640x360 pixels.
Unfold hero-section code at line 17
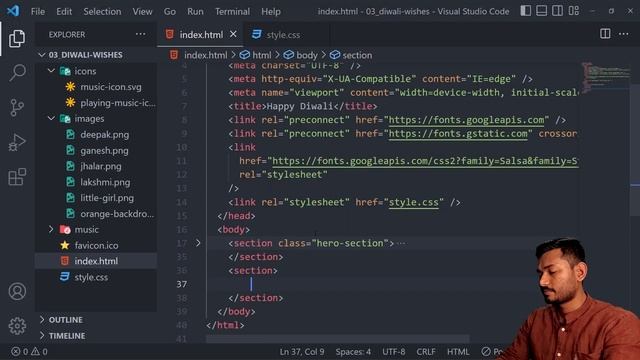tap(198, 243)
